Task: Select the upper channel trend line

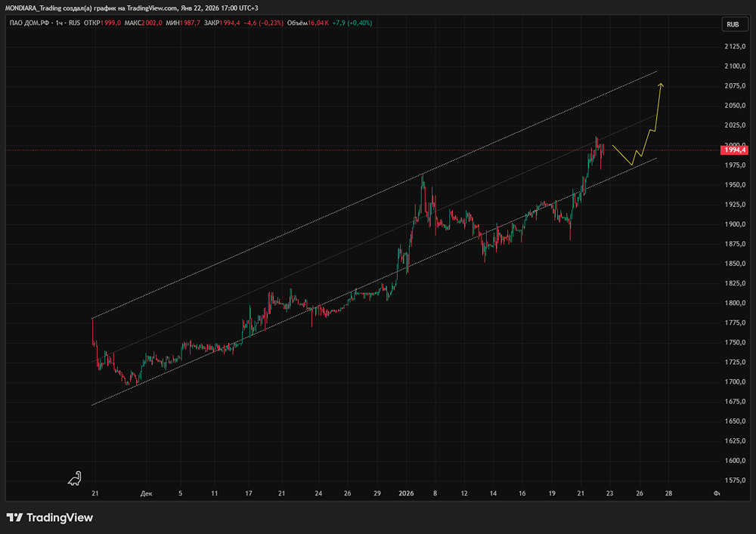Action: (374, 195)
